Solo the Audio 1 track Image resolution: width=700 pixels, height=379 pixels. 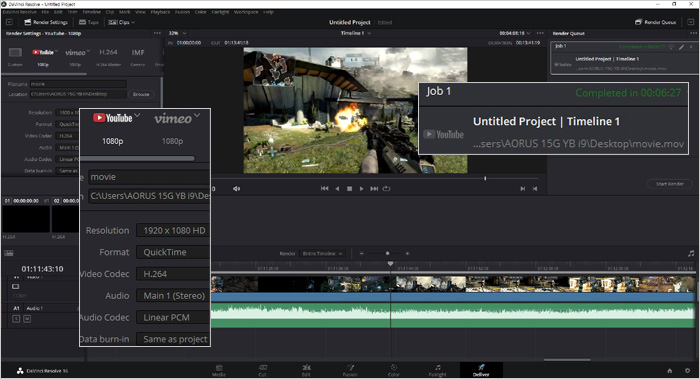pyautogui.click(x=16, y=319)
